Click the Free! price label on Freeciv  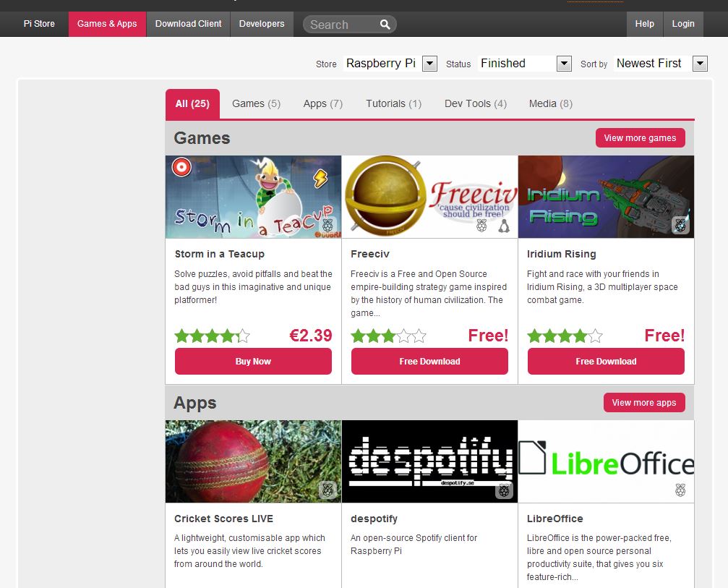[488, 336]
